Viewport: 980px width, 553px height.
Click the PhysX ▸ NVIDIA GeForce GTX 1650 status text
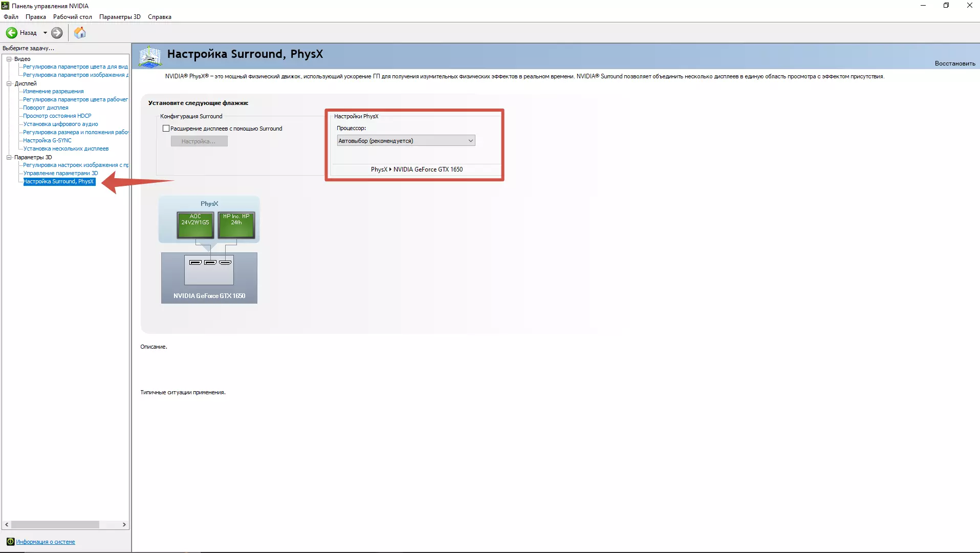pos(417,169)
